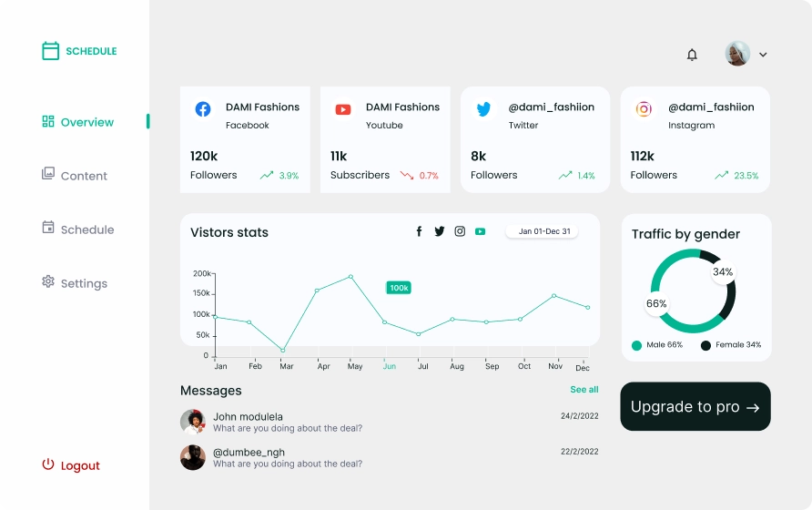Click the 100k tooltip on the chart
The height and width of the screenshot is (510, 812).
(399, 288)
